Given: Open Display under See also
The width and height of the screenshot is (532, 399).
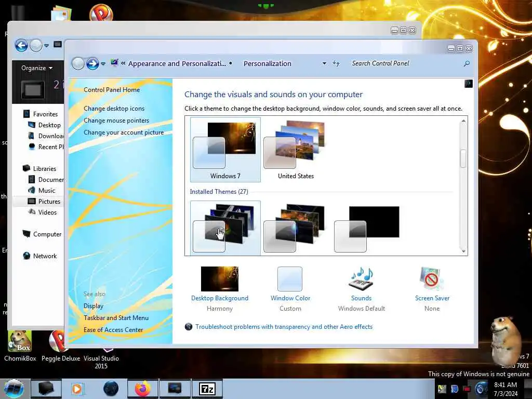Looking at the screenshot, I should [94, 306].
